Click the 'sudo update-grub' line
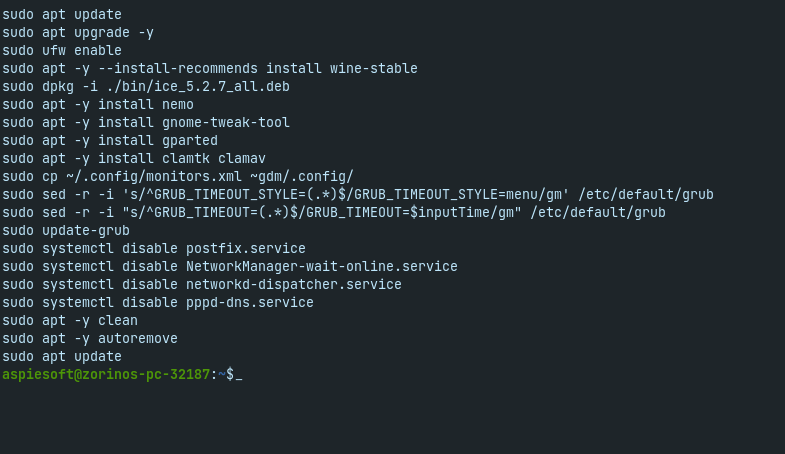785x454 pixels. tap(66, 231)
